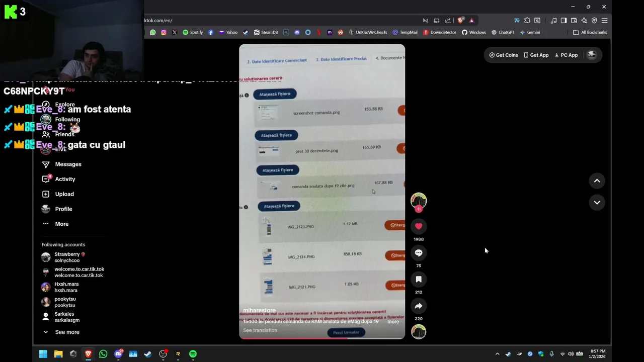
Task: Click share page icon in address bar
Action: tap(448, 21)
